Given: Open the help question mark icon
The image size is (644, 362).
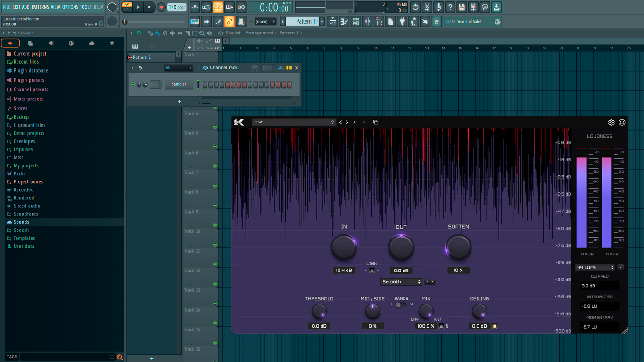Looking at the screenshot, I should 450,8.
